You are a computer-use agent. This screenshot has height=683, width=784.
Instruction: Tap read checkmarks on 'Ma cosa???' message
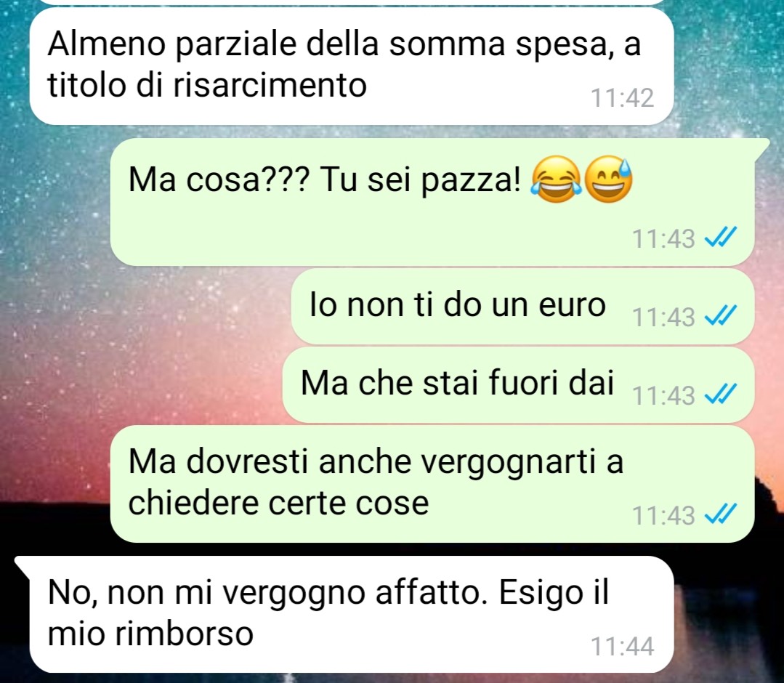[x=721, y=238]
